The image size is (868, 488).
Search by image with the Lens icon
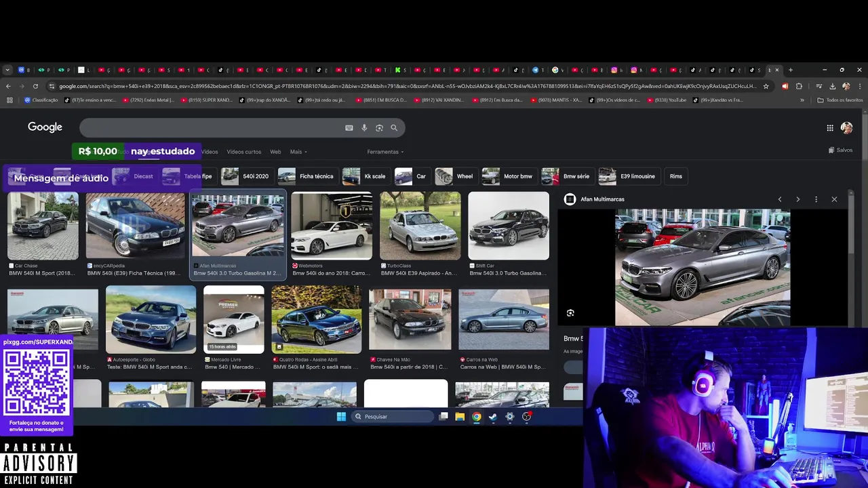(379, 127)
